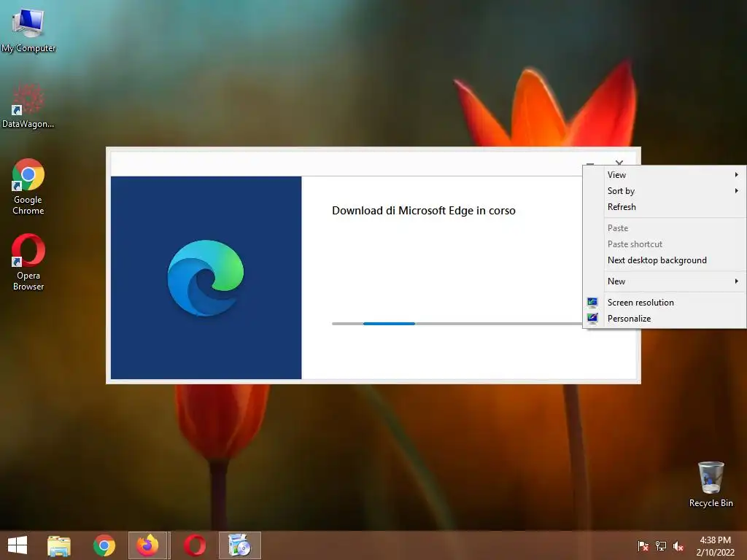Screen dimensions: 747x560
Task: Open Opera from the taskbar
Action: point(194,545)
